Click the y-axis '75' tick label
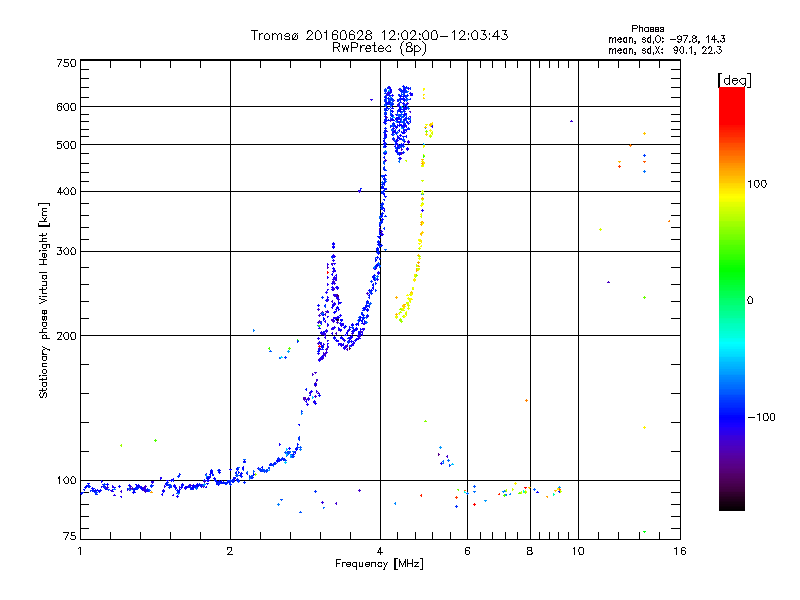 click(70, 536)
